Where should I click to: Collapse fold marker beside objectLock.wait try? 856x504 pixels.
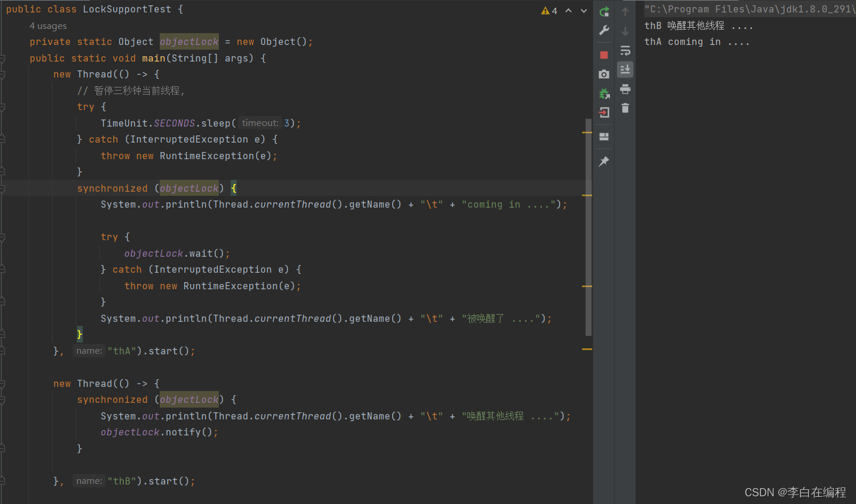2,237
